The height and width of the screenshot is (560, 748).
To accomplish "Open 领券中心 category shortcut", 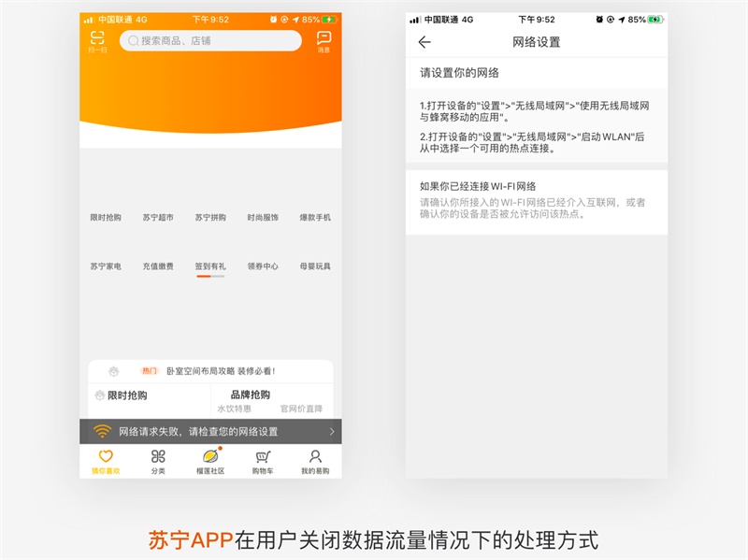I will (263, 266).
